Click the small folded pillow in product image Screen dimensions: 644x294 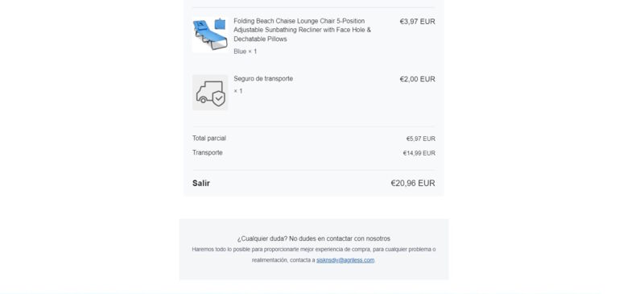(x=220, y=24)
